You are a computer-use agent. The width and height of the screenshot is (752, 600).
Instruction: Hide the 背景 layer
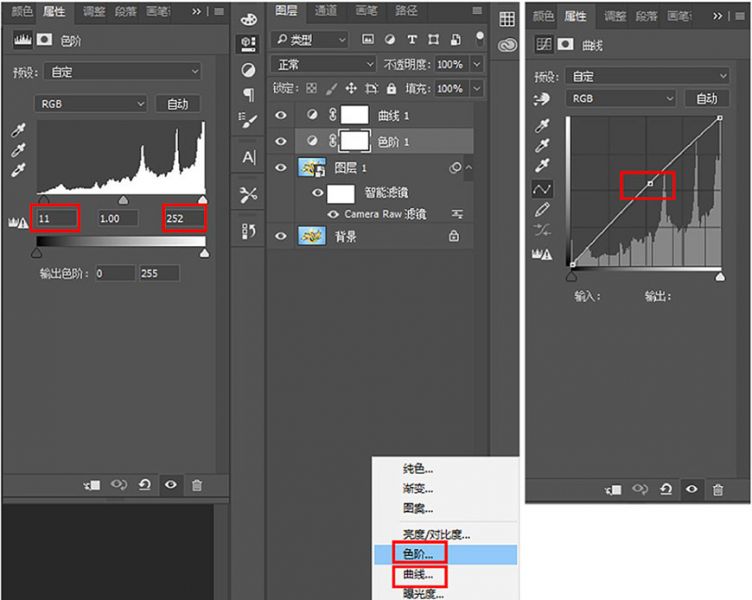tap(281, 236)
